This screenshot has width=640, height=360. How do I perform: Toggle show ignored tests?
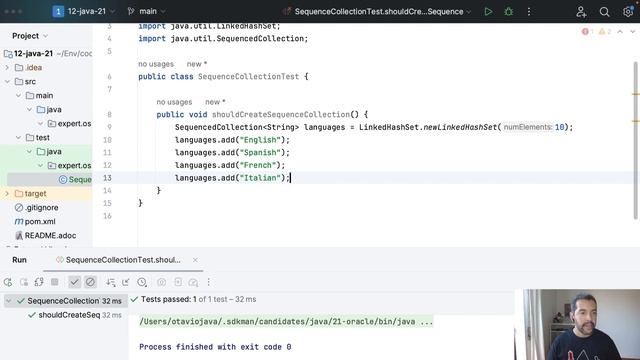(x=90, y=282)
